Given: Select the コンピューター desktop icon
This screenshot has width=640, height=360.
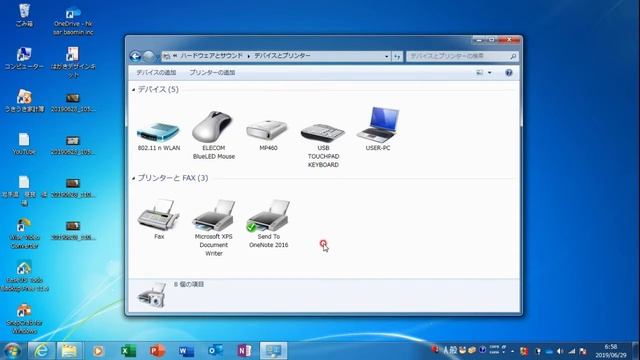Looking at the screenshot, I should (x=24, y=58).
